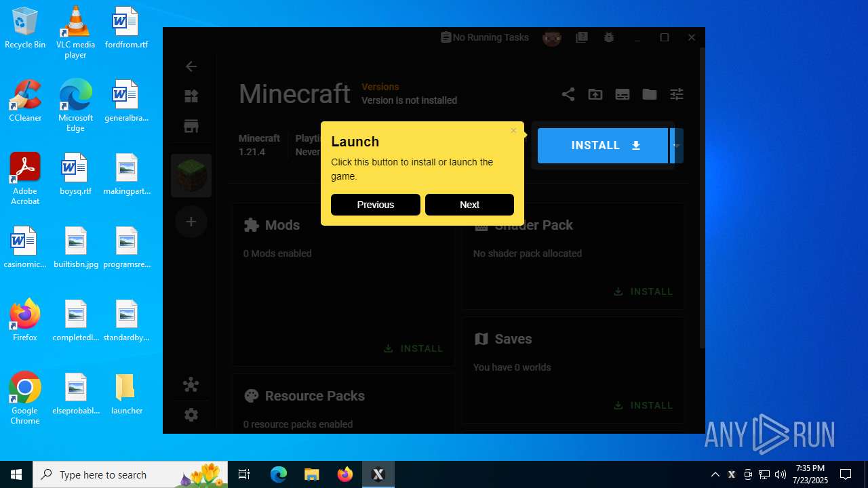Image resolution: width=868 pixels, height=488 pixels.
Task: Select the launcher folder on desktop
Action: pos(127,394)
